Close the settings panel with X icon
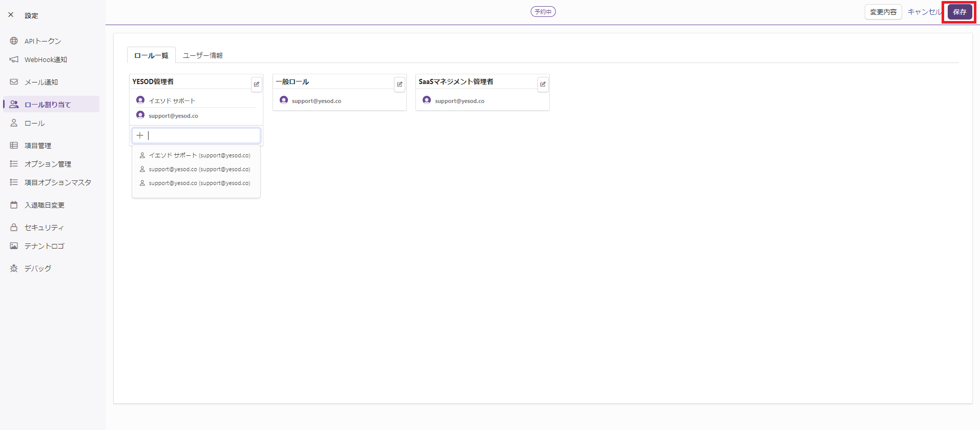Image resolution: width=980 pixels, height=430 pixels. (x=11, y=15)
